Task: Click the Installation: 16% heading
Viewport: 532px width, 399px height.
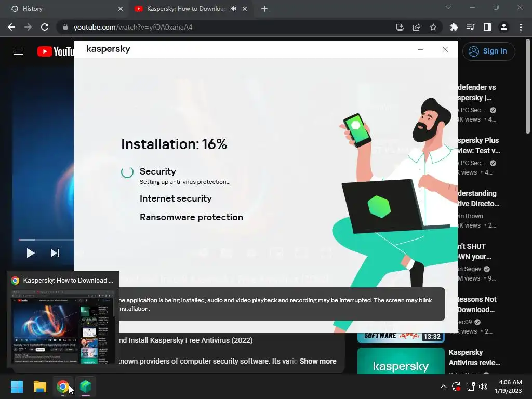Action: (x=174, y=144)
